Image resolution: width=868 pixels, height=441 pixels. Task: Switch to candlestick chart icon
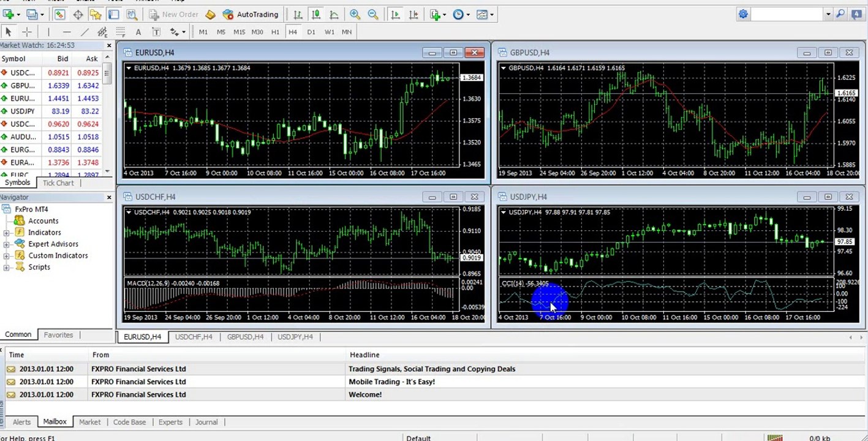click(x=316, y=14)
